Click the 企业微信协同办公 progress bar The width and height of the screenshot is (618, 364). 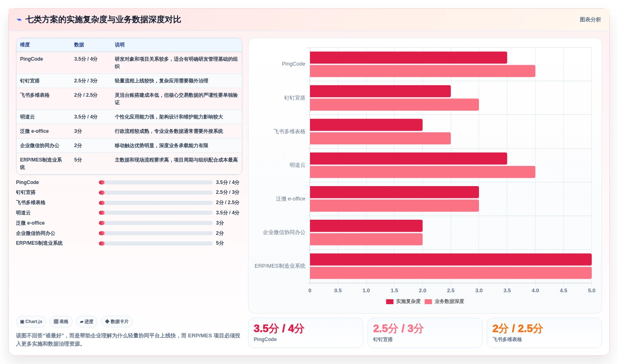[x=156, y=233]
